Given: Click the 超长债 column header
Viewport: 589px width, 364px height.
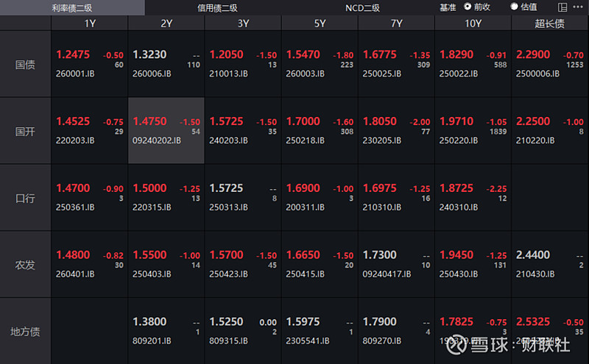Looking at the screenshot, I should pos(549,24).
